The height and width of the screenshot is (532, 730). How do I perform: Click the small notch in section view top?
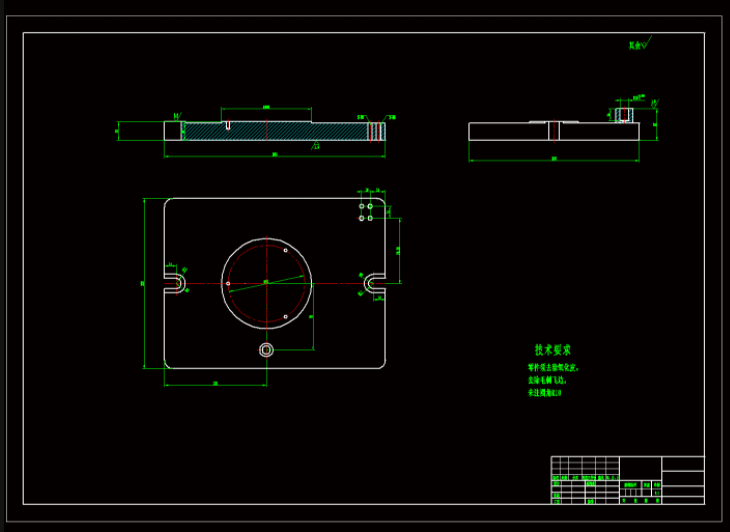click(x=227, y=125)
